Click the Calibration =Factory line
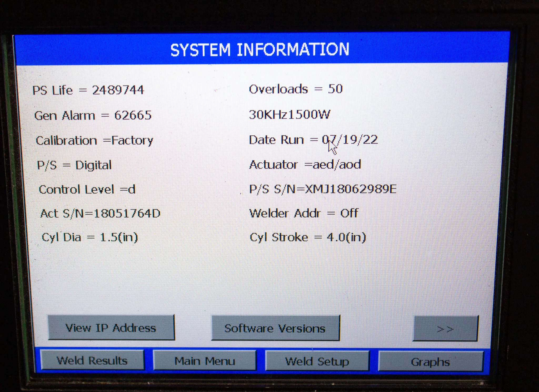This screenshot has width=539, height=392. click(94, 141)
